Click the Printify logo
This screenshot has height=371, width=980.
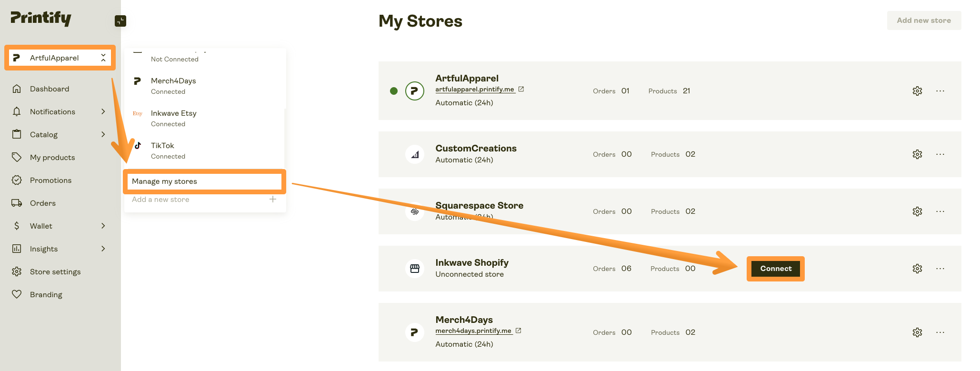pos(41,19)
